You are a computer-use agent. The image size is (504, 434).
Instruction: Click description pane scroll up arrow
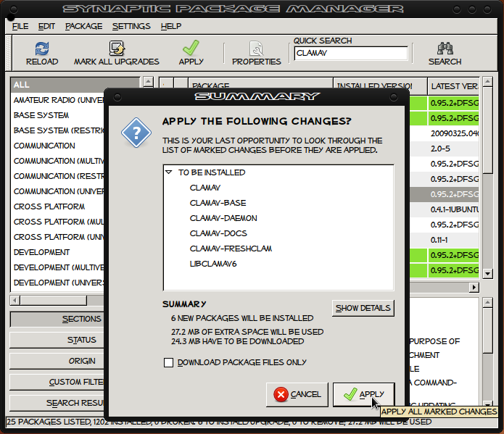pyautogui.click(x=488, y=303)
